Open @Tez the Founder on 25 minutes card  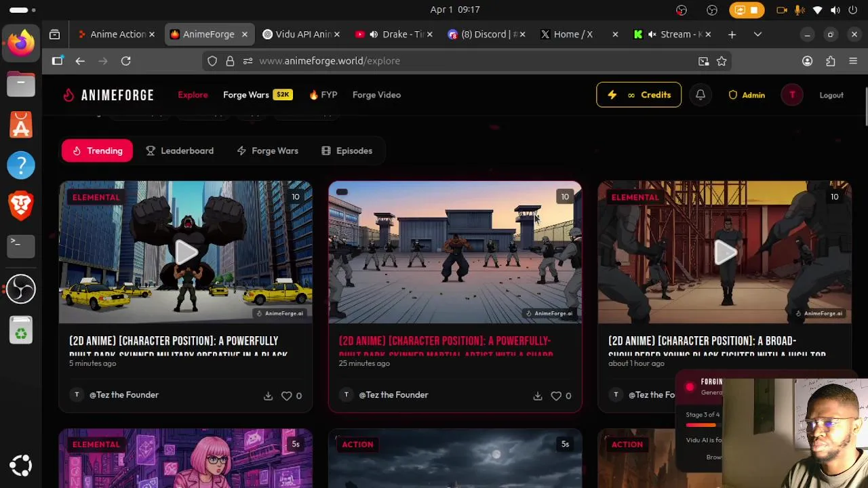tap(393, 394)
